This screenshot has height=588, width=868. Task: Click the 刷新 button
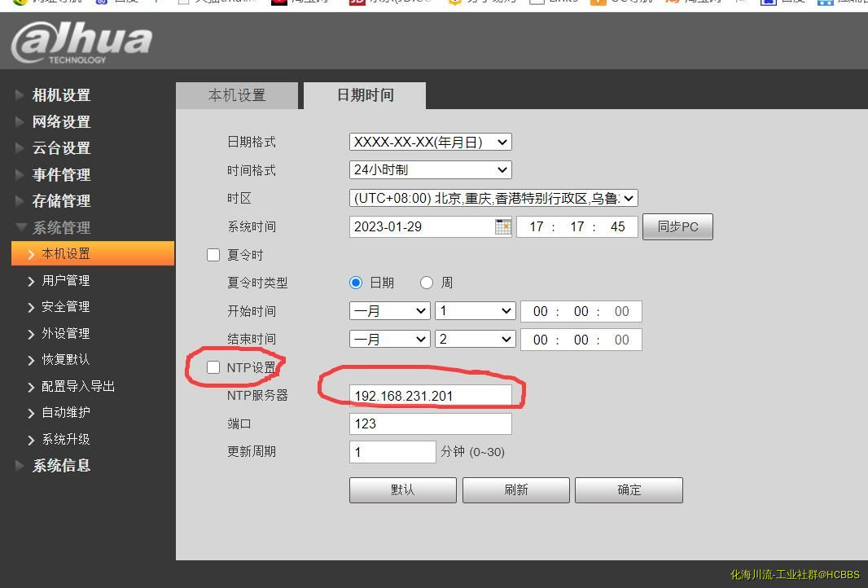click(516, 490)
